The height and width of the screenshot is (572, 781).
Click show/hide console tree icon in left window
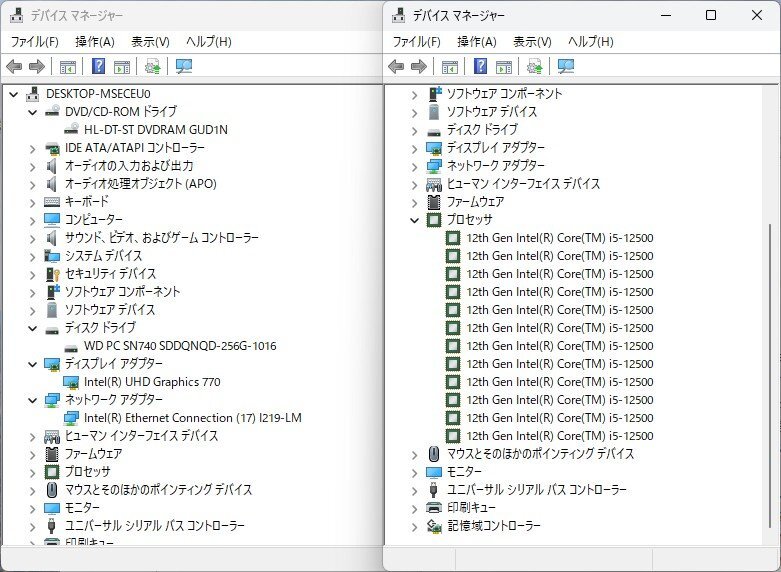[x=68, y=66]
